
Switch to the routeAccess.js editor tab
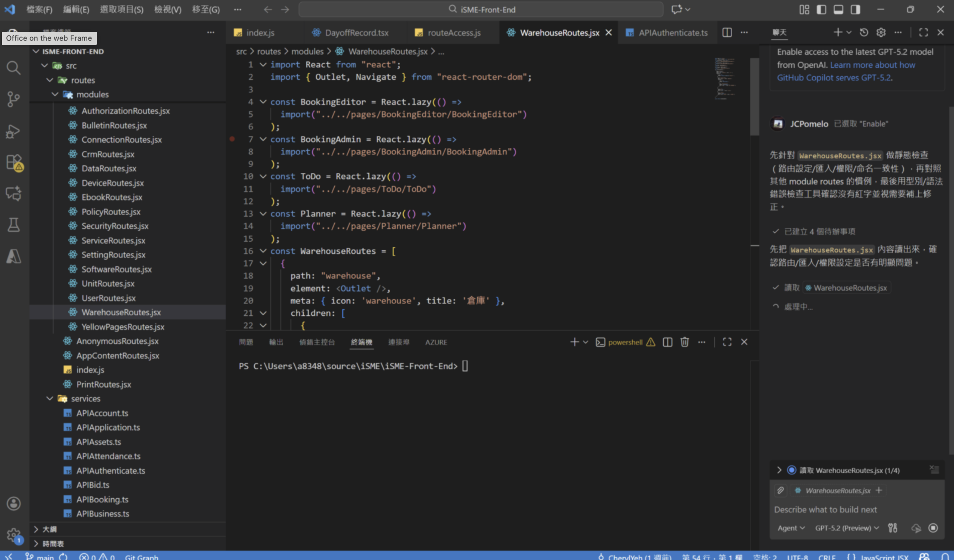coord(454,32)
